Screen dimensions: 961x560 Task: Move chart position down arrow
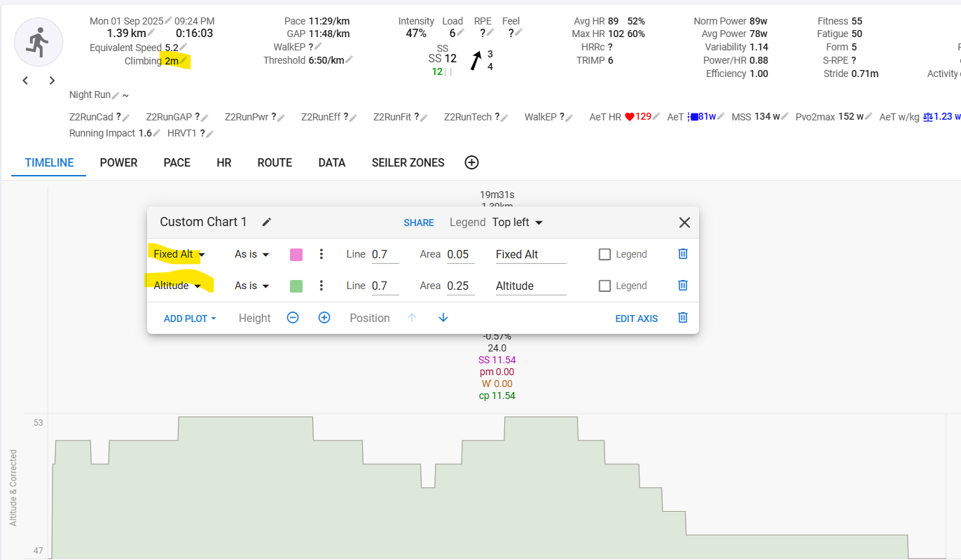click(x=443, y=318)
